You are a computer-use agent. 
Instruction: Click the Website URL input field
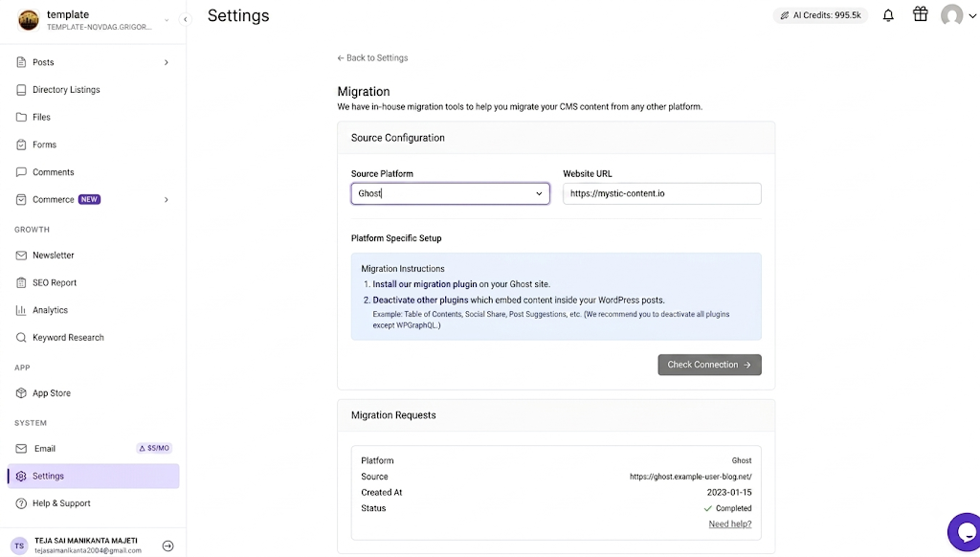(662, 193)
